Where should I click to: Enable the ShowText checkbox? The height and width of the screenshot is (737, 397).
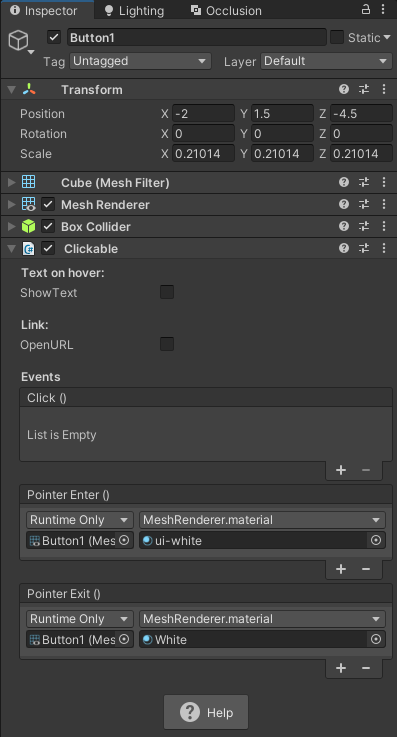click(x=167, y=292)
